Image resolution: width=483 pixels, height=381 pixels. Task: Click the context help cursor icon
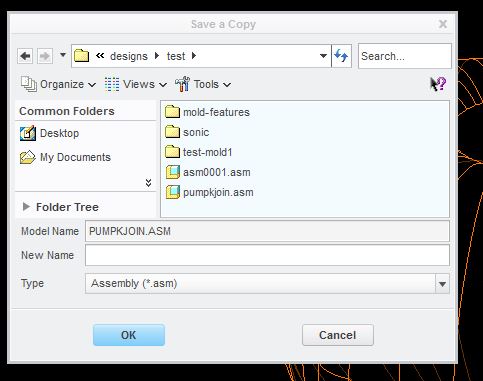click(438, 84)
